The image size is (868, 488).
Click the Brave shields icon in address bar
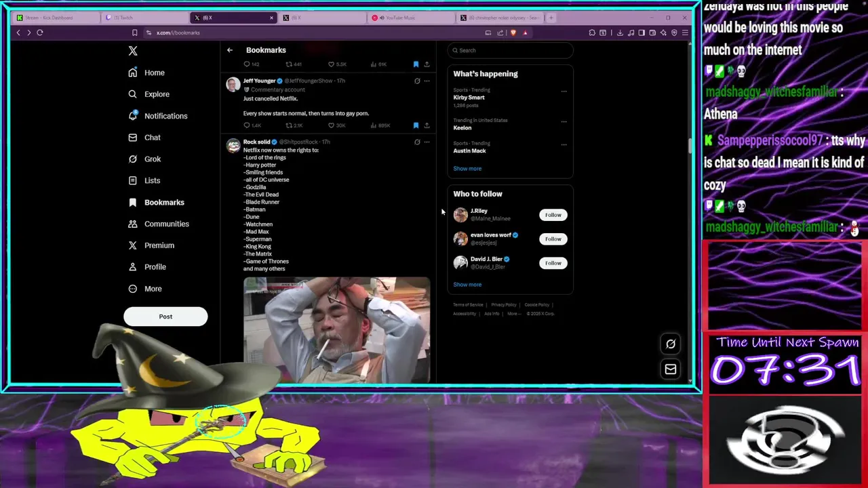pos(513,33)
